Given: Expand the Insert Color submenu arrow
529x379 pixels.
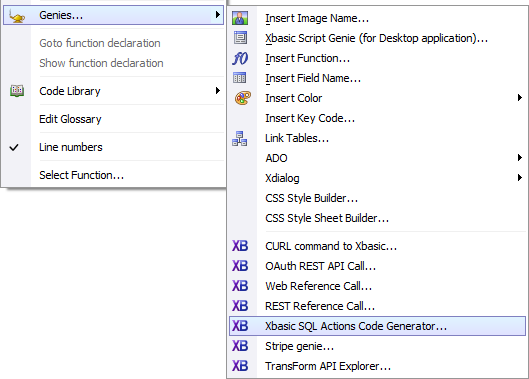Looking at the screenshot, I should pos(520,98).
